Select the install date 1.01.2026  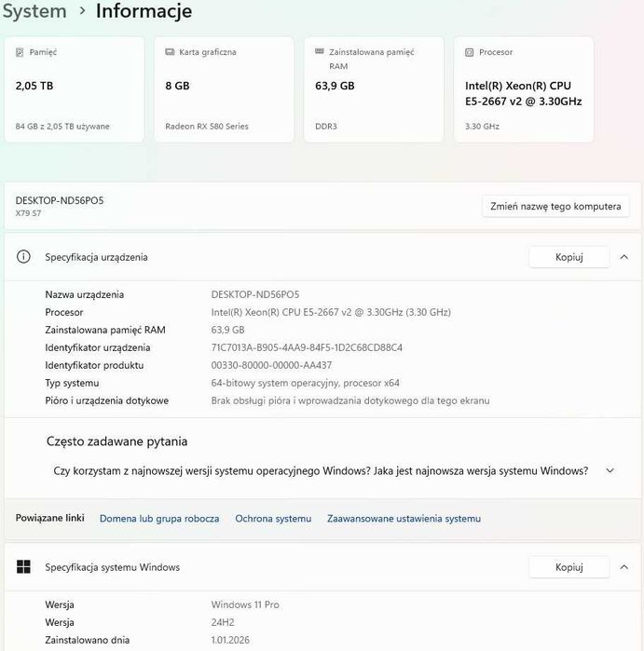coord(230,640)
